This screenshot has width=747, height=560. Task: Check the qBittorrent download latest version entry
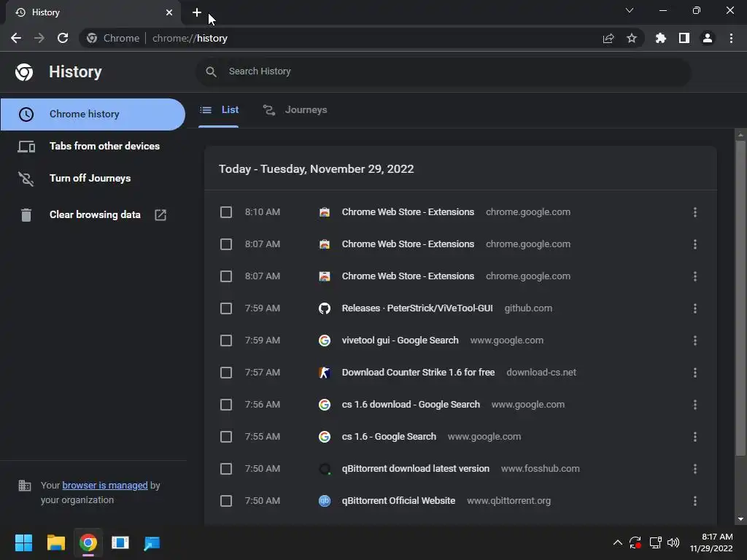pyautogui.click(x=226, y=469)
